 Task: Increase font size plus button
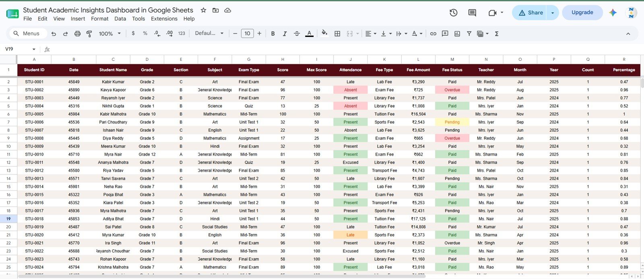[x=259, y=34]
